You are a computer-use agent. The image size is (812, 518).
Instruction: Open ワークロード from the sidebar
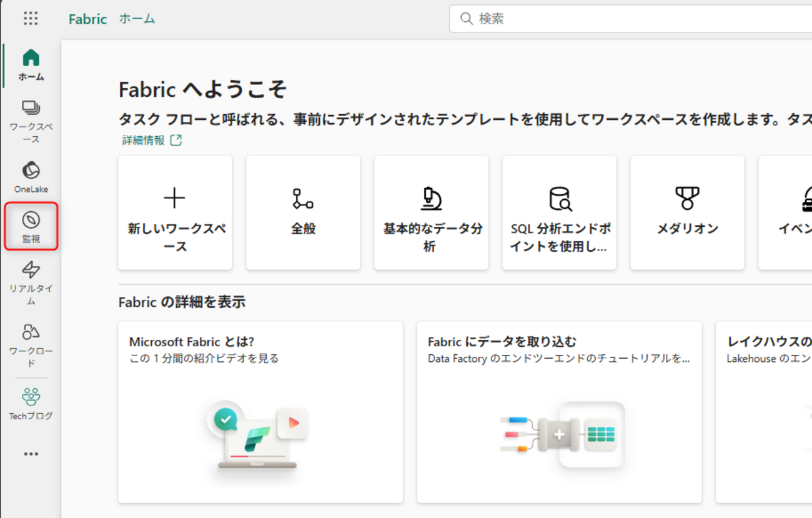pyautogui.click(x=31, y=344)
